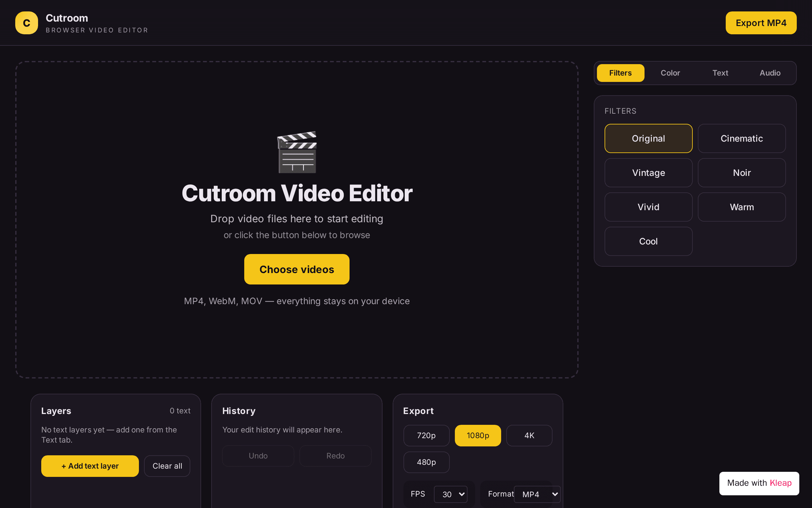Select the Original filter
This screenshot has width=812, height=508.
point(648,138)
